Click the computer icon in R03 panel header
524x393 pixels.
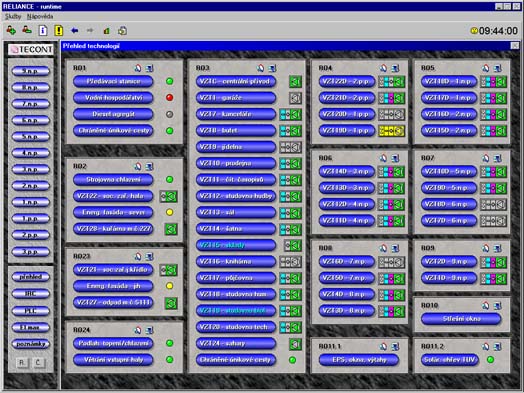[272, 68]
